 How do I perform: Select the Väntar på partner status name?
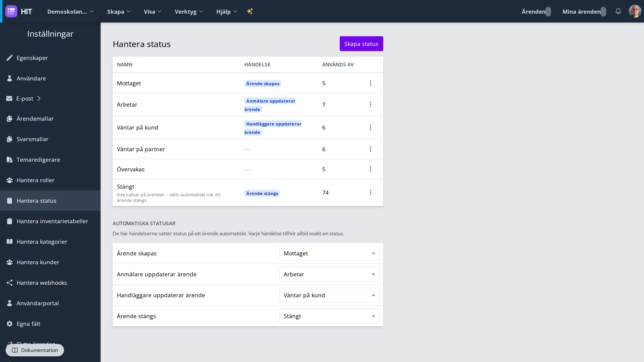click(141, 149)
